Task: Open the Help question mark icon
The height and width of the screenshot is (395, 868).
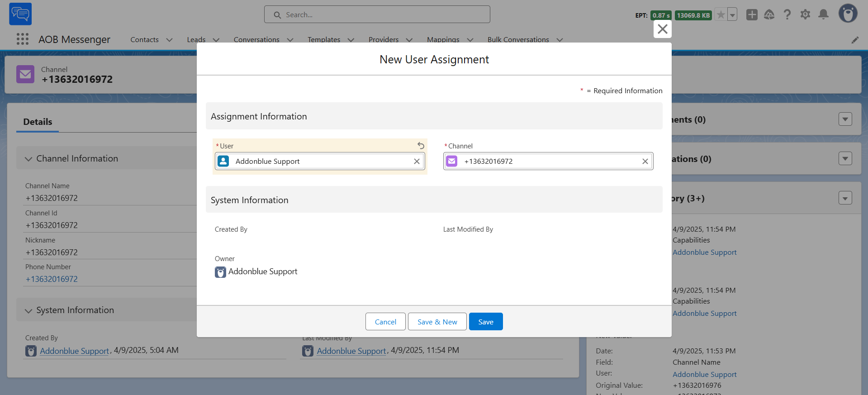Action: coord(787,14)
